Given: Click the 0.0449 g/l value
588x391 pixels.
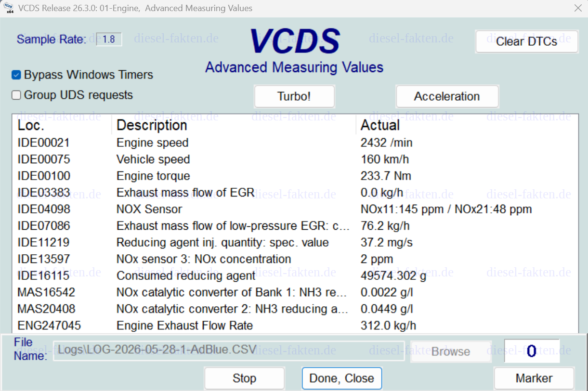Looking at the screenshot, I should pyautogui.click(x=387, y=309).
